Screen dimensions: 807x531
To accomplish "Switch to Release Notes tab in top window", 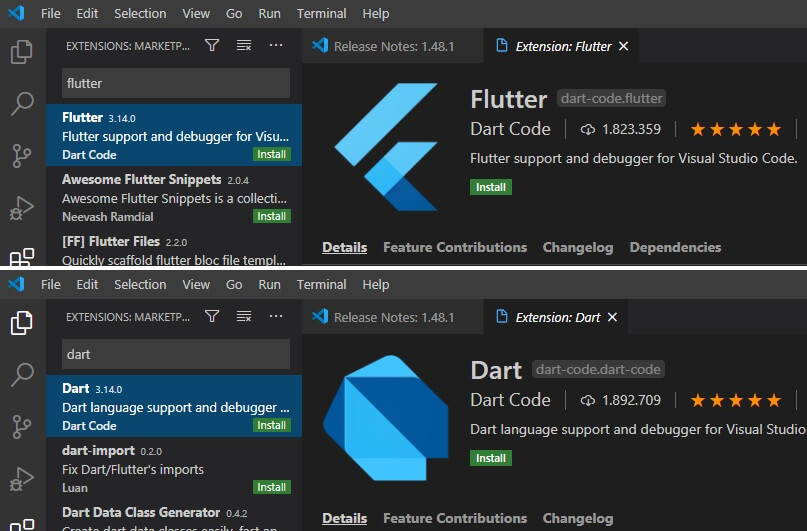I will click(392, 46).
